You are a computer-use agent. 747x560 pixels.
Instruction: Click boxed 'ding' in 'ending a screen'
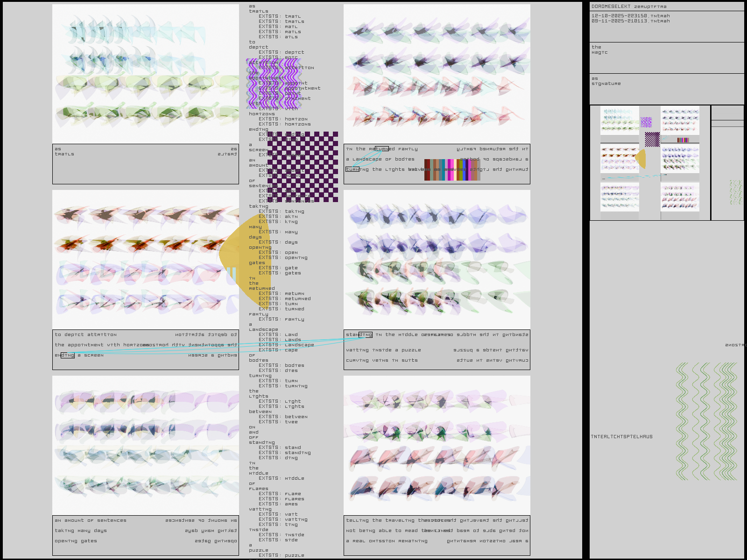[x=67, y=355]
